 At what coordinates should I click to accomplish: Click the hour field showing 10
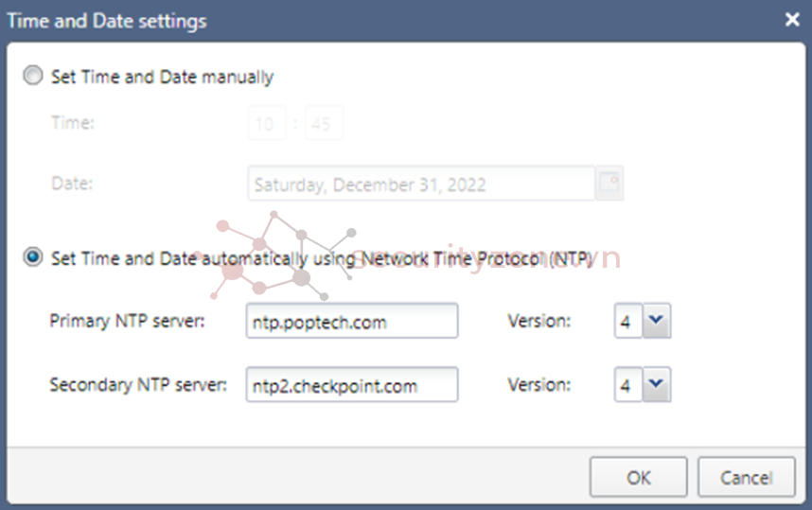click(x=267, y=123)
